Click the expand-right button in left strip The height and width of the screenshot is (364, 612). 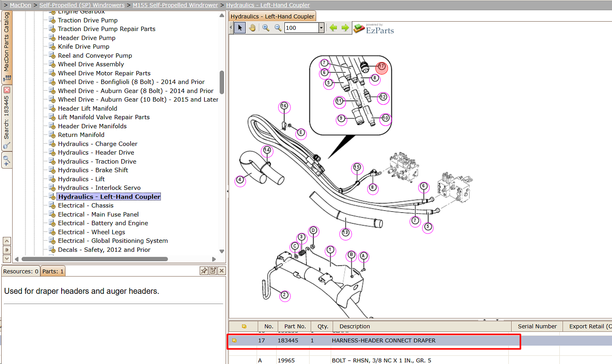[x=7, y=250]
